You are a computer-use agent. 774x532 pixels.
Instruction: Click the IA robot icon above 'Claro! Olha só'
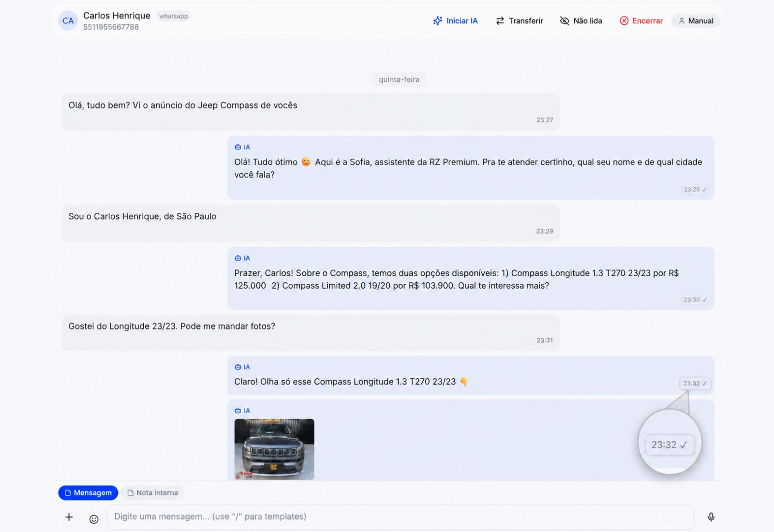click(x=238, y=367)
